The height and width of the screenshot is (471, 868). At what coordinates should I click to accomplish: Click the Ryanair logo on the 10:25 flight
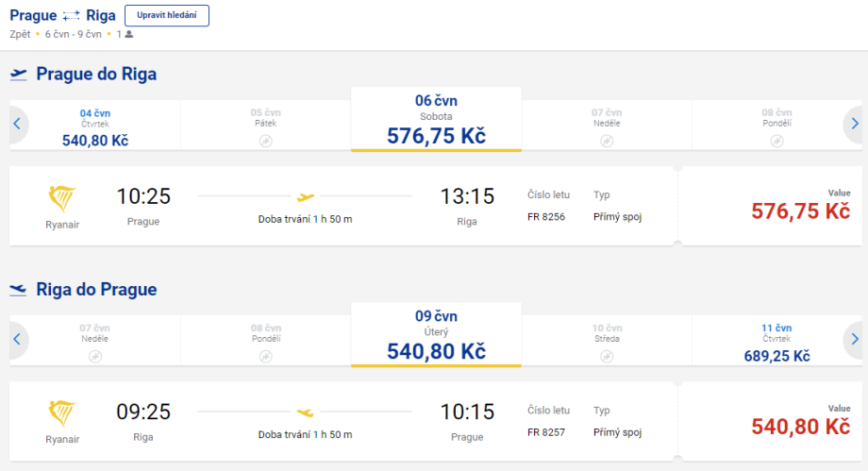tap(62, 198)
